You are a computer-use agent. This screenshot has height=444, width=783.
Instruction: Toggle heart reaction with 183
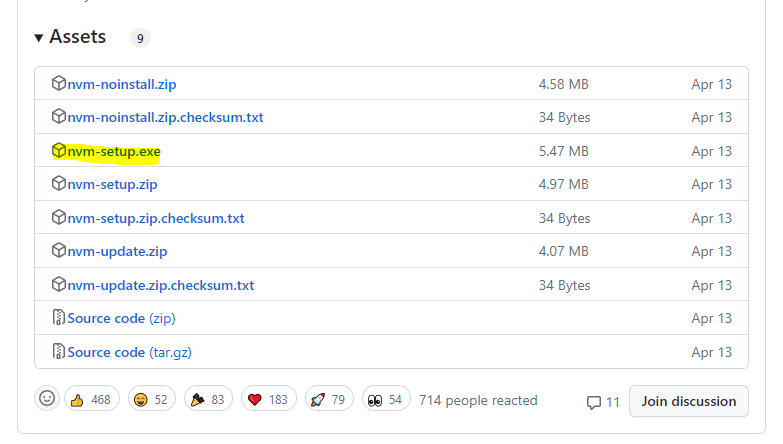[x=269, y=399]
